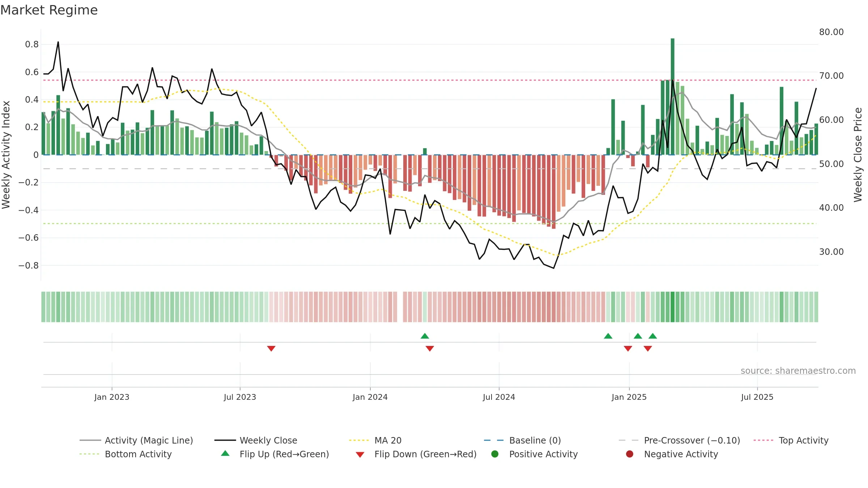
Task: Click the Activity (Magic Line) legend entry
Action: (136, 440)
